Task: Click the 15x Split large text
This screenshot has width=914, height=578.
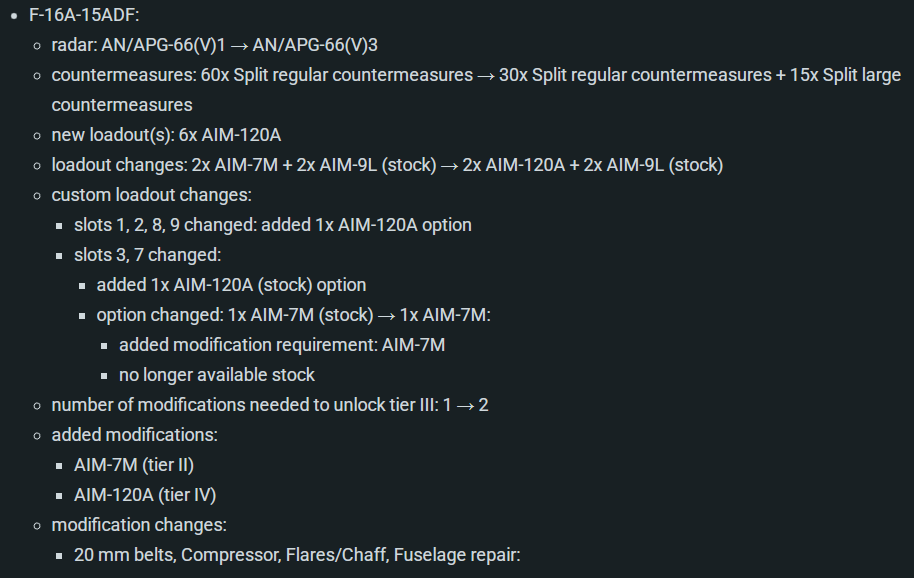Action: click(845, 75)
